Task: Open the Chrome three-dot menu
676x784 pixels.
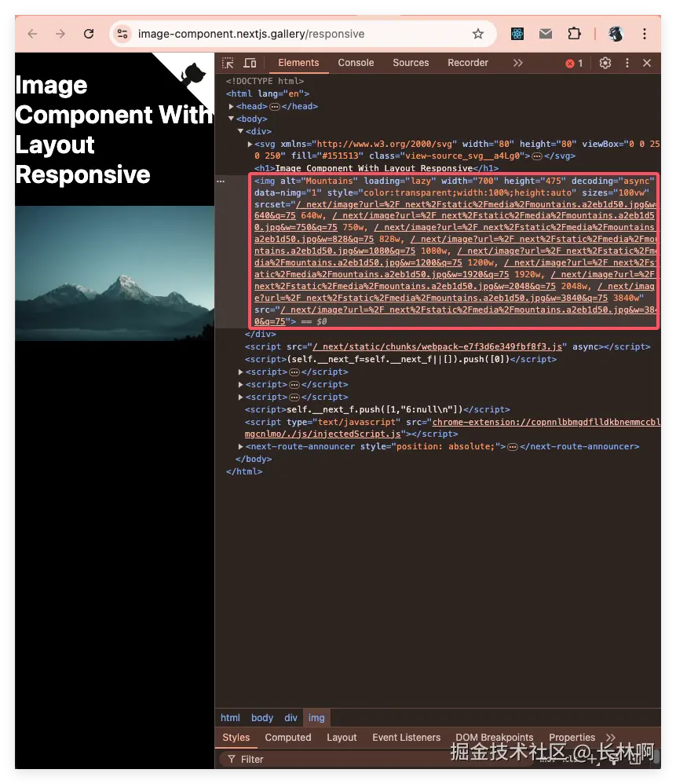Action: [645, 34]
